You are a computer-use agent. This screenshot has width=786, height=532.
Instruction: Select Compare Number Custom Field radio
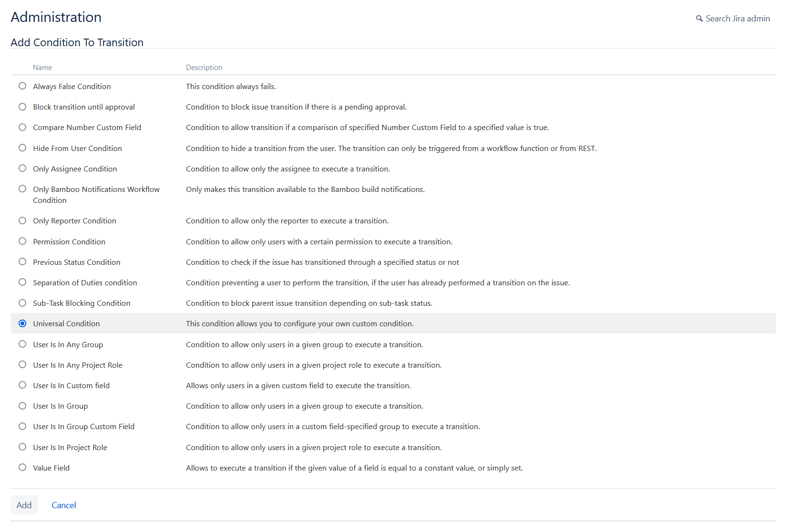point(22,127)
